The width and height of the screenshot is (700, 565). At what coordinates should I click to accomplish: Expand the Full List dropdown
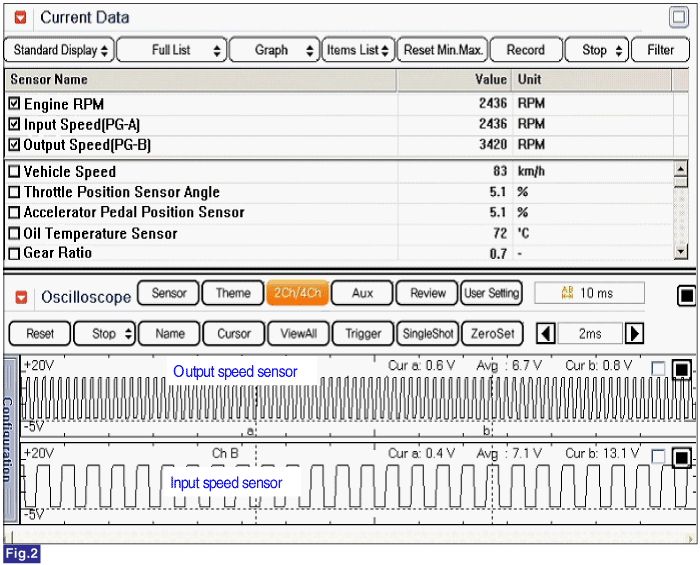[x=173, y=50]
